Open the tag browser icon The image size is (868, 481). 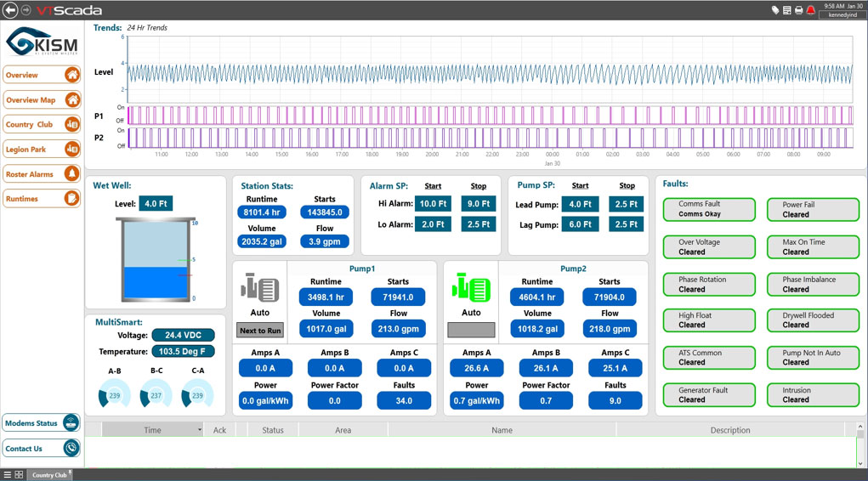point(775,10)
